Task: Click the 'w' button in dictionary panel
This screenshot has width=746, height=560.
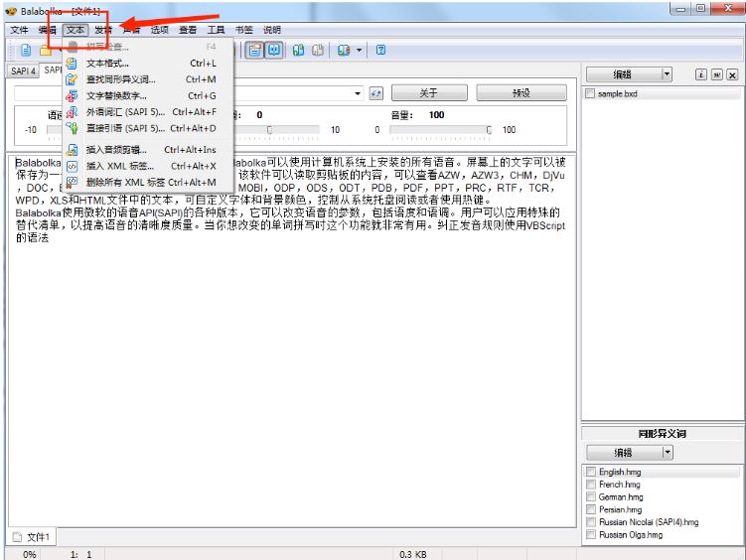Action: tap(717, 74)
